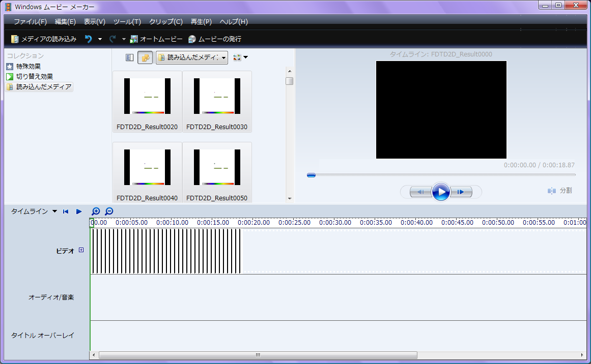Select the FDTD2D_Result0040 thumbnail
Image resolution: width=591 pixels, height=364 pixels.
click(148, 173)
